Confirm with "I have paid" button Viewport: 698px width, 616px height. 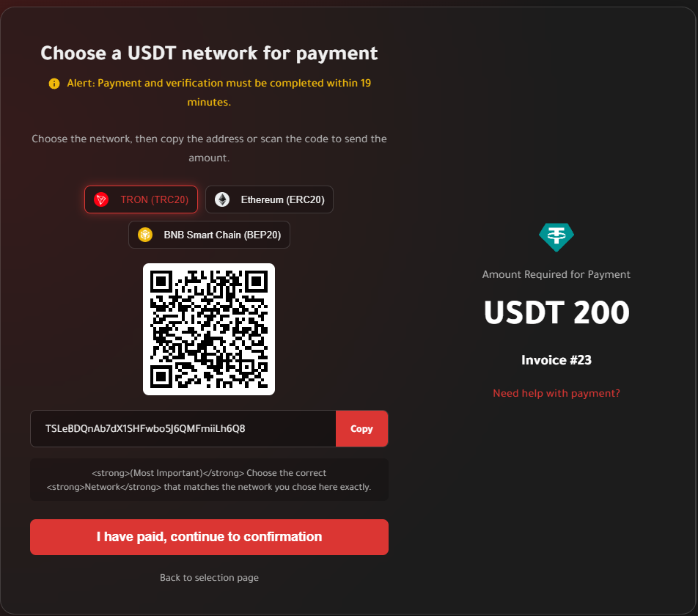pyautogui.click(x=209, y=537)
